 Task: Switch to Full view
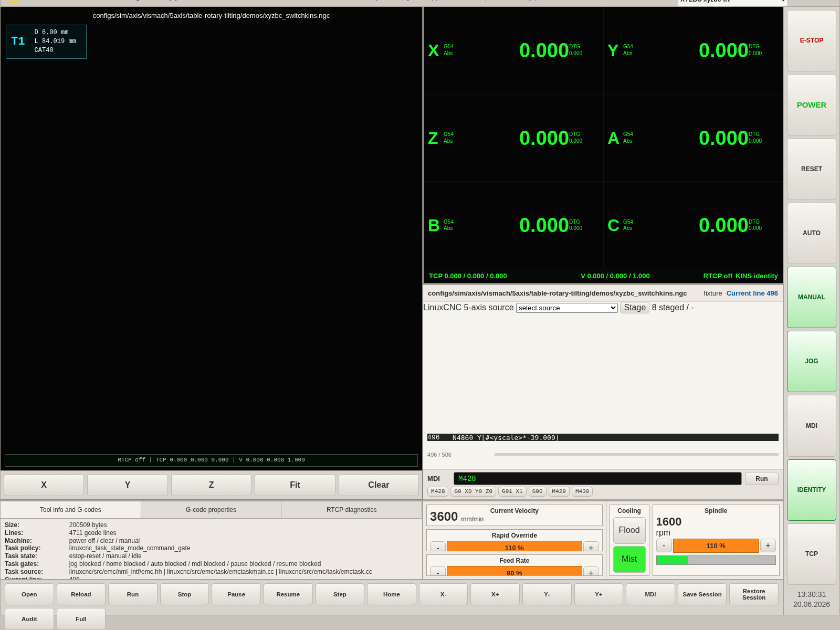click(81, 619)
